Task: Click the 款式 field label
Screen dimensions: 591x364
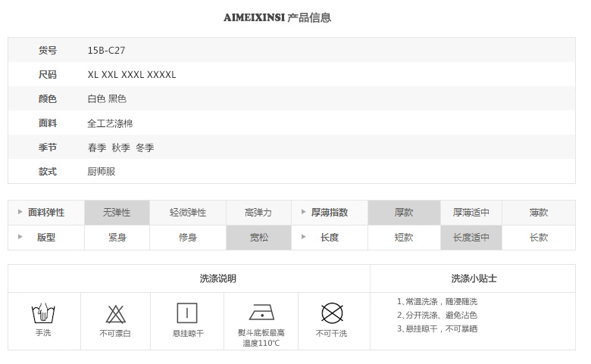Action: click(48, 172)
